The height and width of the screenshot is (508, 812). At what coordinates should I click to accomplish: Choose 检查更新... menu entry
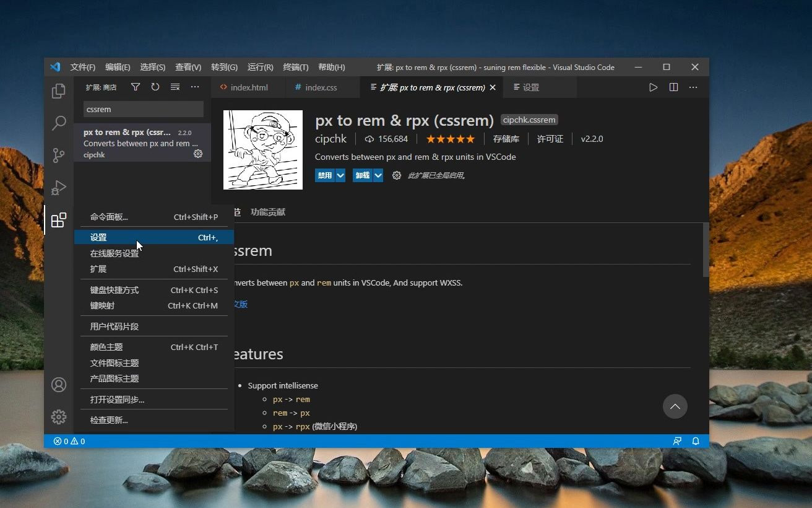(154, 420)
